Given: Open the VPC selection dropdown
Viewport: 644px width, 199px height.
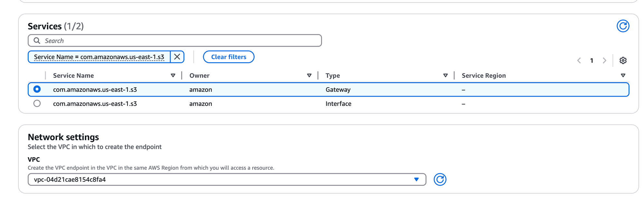Looking at the screenshot, I should tap(227, 179).
